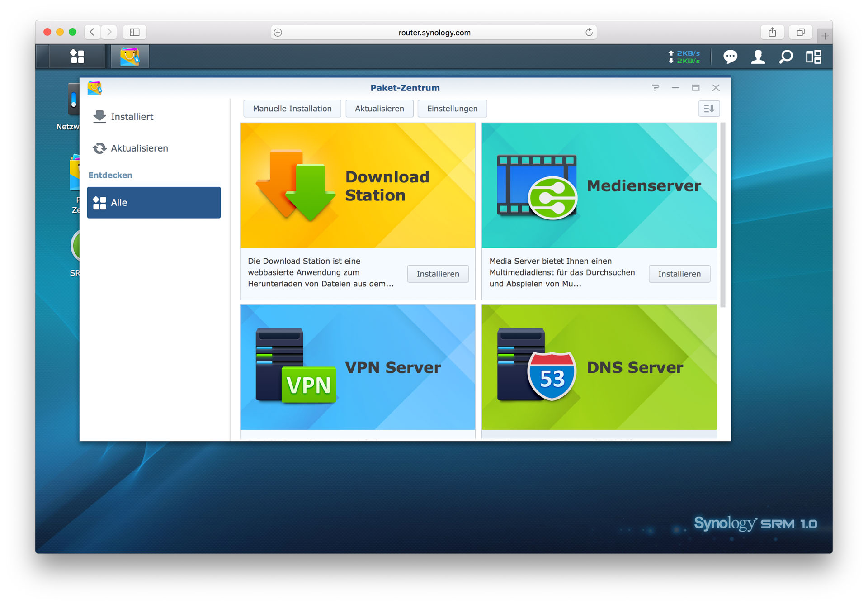Reload the page in Safari
Screen dimensions: 868x604
click(x=589, y=32)
